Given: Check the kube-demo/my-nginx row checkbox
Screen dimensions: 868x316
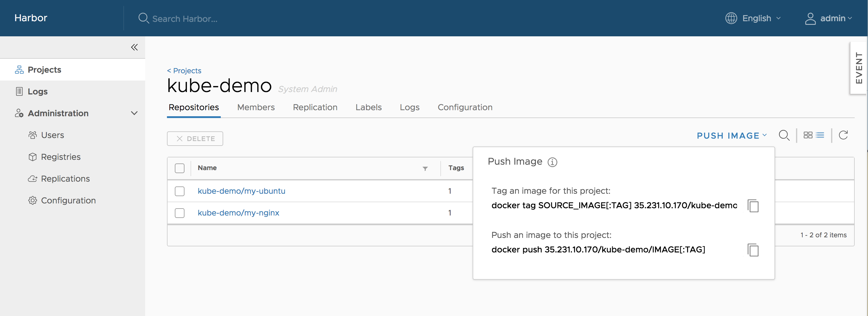Looking at the screenshot, I should [180, 213].
